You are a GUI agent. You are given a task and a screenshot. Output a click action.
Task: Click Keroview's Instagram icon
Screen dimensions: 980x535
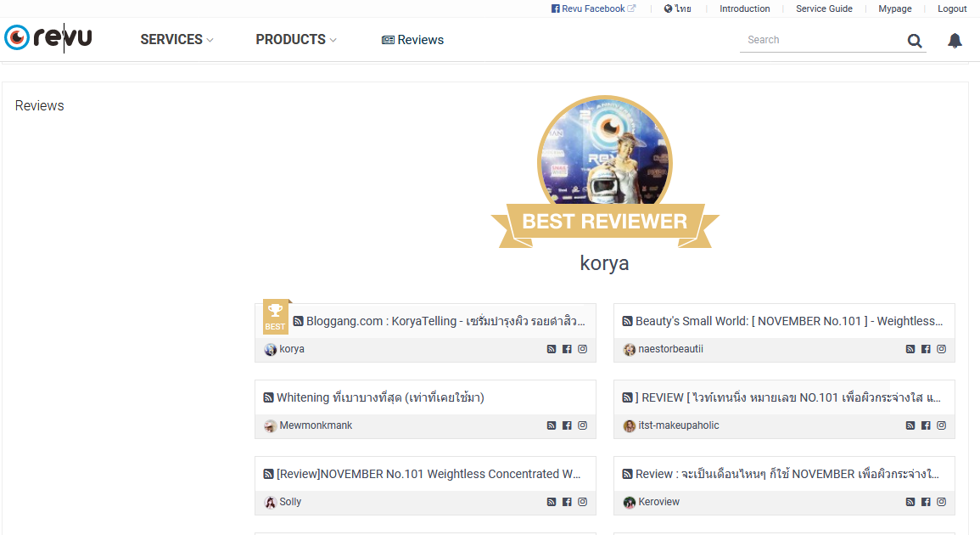pos(941,502)
